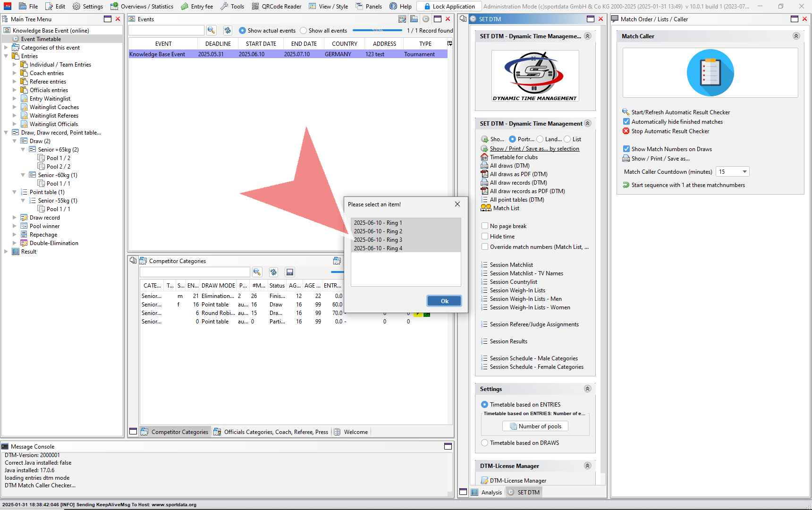Click the search icon in Events panel
This screenshot has width=812, height=510.
coord(211,30)
